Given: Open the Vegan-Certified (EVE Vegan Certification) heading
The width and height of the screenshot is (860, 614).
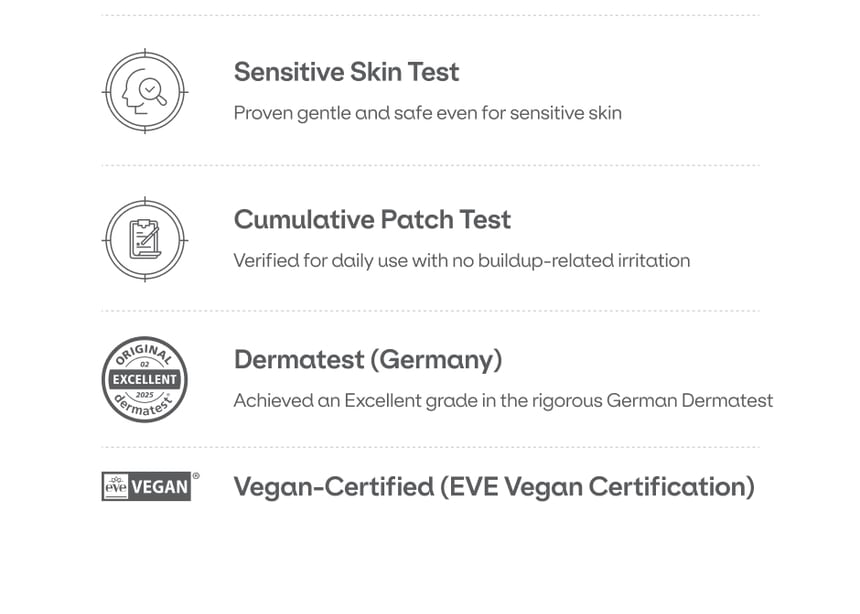Looking at the screenshot, I should click(494, 487).
